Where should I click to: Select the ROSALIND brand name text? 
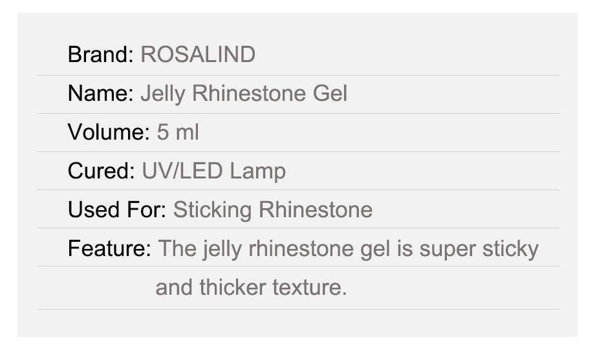[198, 55]
